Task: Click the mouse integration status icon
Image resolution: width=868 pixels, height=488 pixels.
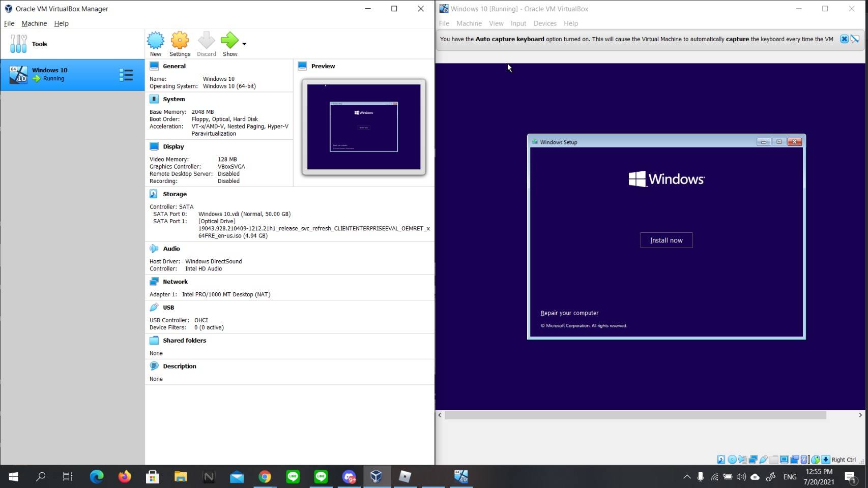Action: point(816,460)
